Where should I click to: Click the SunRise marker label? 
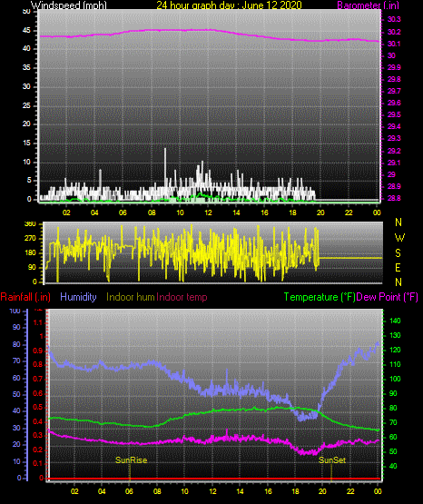coord(132,460)
